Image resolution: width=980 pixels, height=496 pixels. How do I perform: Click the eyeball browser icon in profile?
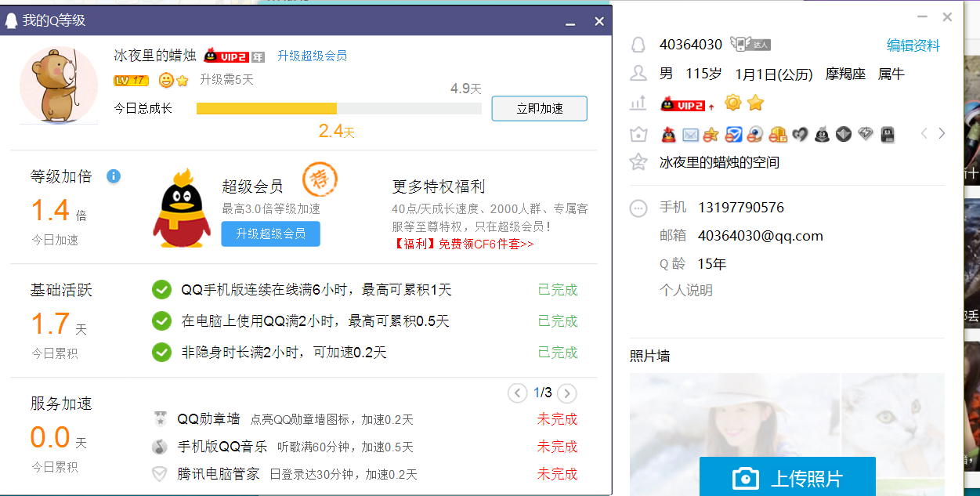point(754,134)
